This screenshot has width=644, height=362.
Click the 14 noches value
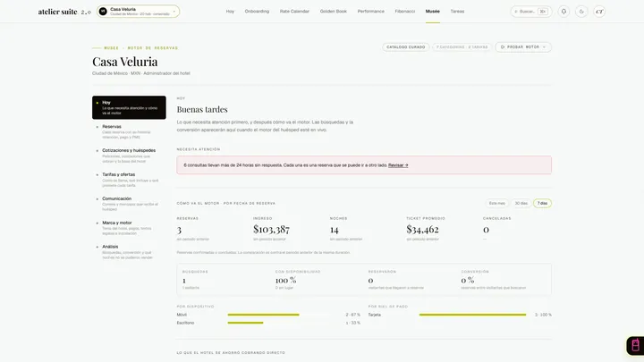pyautogui.click(x=335, y=230)
